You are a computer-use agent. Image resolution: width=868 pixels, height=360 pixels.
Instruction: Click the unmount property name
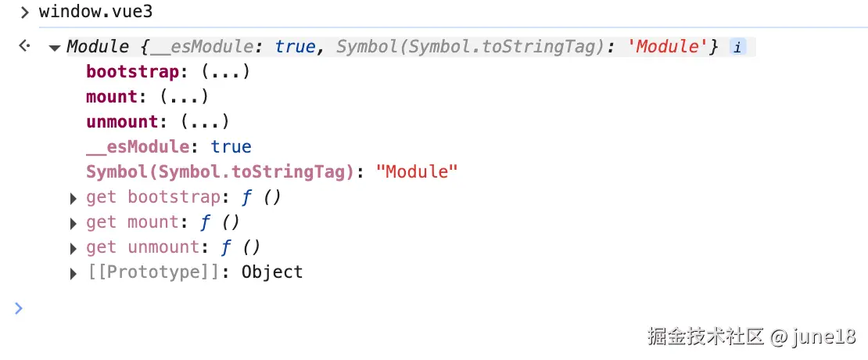[x=123, y=122]
